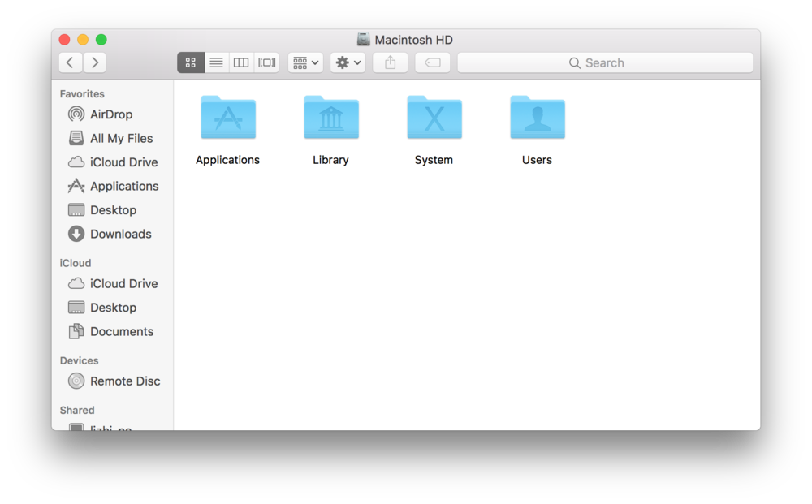Click the Applications sidebar A icon
Screen dimensions: 812x504
[76, 186]
